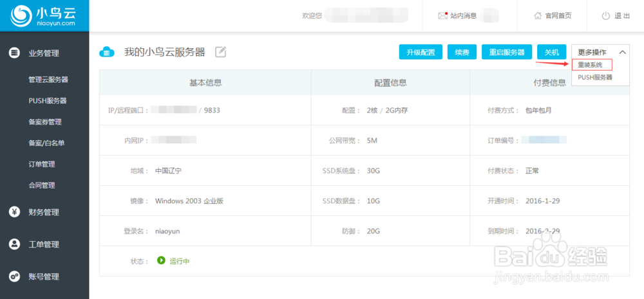Click the region value 中国辽宁
The height and width of the screenshot is (299, 644).
click(168, 170)
